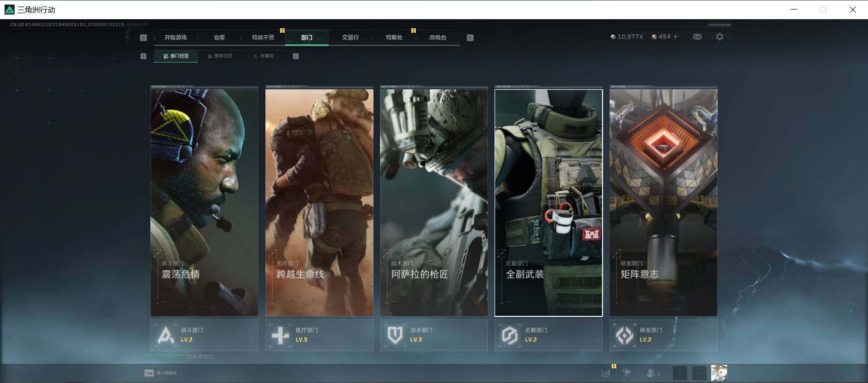Click the 454 currency balance
Viewport: 868px width, 383px height.
pos(665,37)
